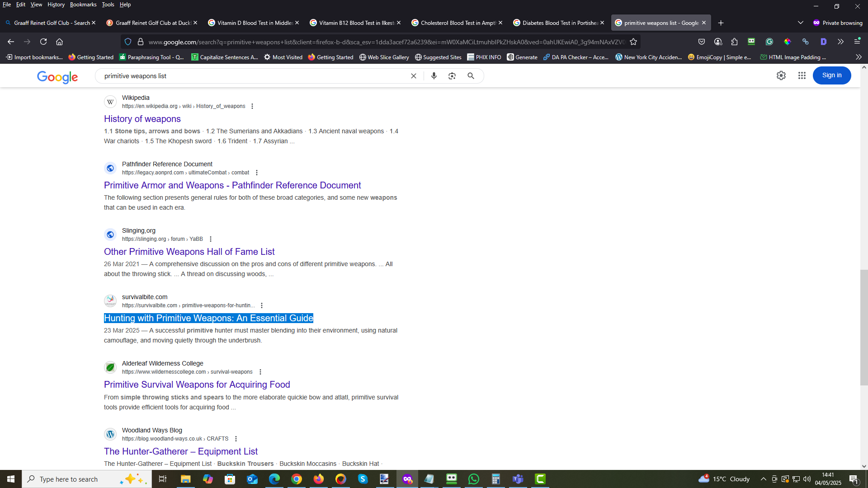
Task: Click the magnifier search submit icon
Action: tap(471, 76)
